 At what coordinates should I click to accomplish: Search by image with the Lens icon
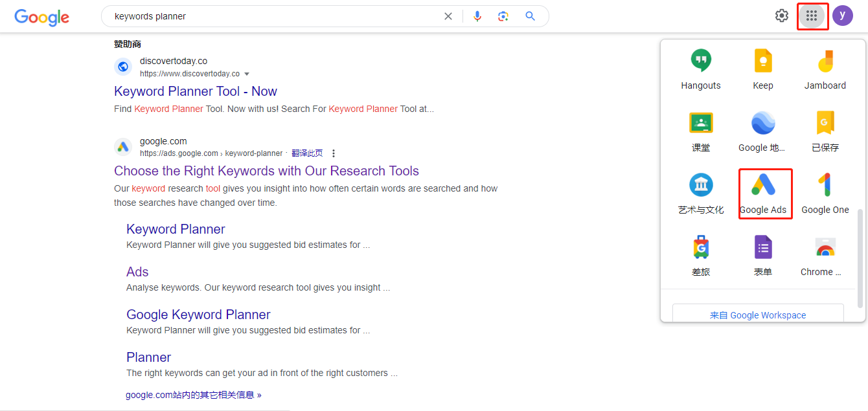point(503,16)
